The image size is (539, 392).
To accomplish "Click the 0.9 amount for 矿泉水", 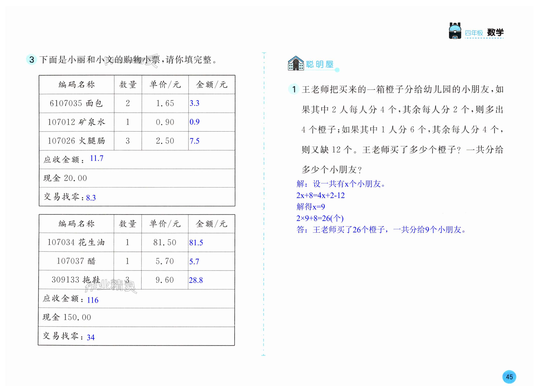I will 194,122.
